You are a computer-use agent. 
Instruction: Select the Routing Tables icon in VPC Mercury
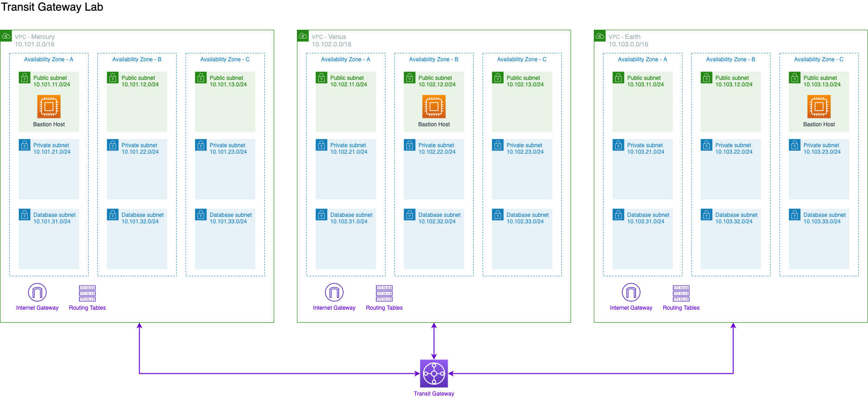pos(87,293)
